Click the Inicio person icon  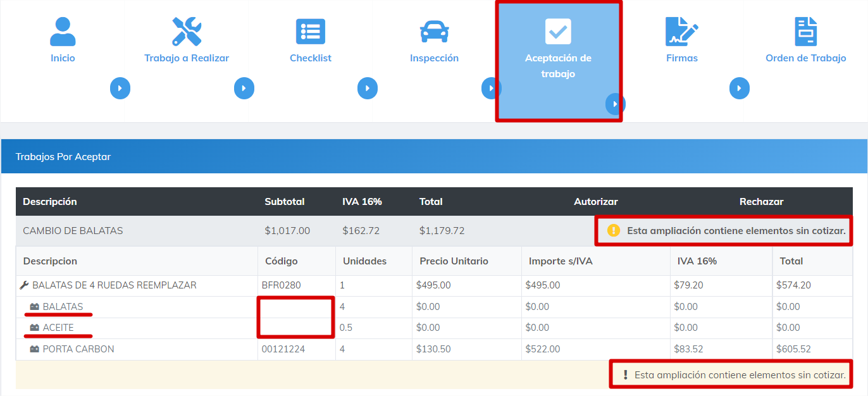tap(63, 31)
